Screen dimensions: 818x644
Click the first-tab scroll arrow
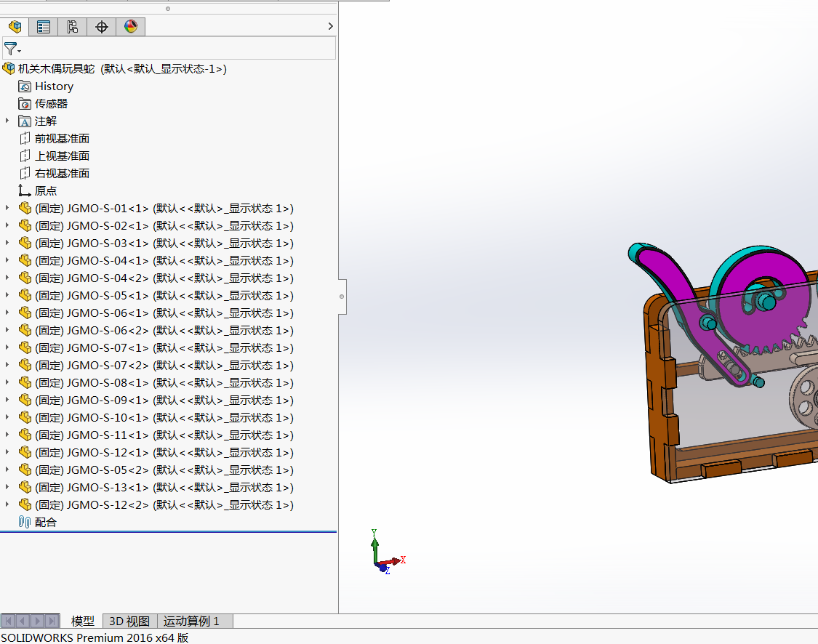(x=8, y=621)
